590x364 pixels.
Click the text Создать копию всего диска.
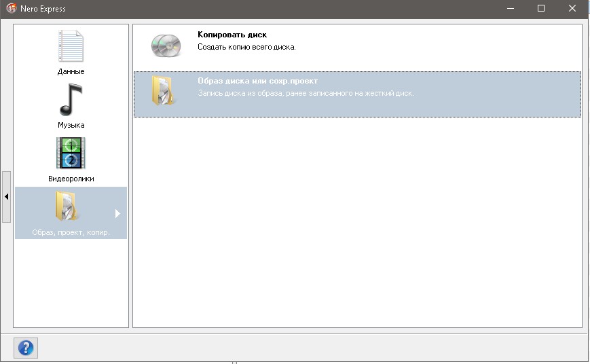pyautogui.click(x=246, y=47)
